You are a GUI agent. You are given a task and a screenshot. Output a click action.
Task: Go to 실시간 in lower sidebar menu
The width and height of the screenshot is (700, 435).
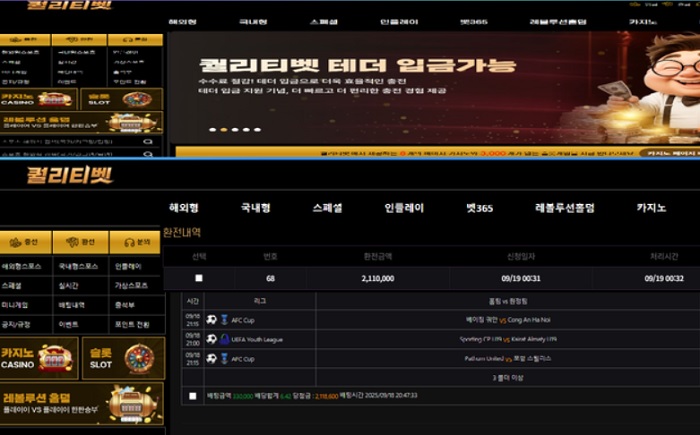[x=68, y=285]
